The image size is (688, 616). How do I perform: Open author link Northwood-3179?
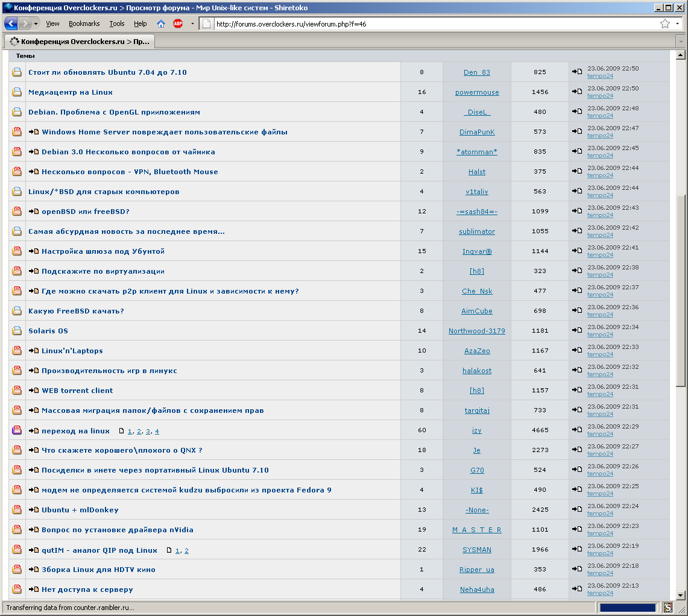tap(477, 331)
